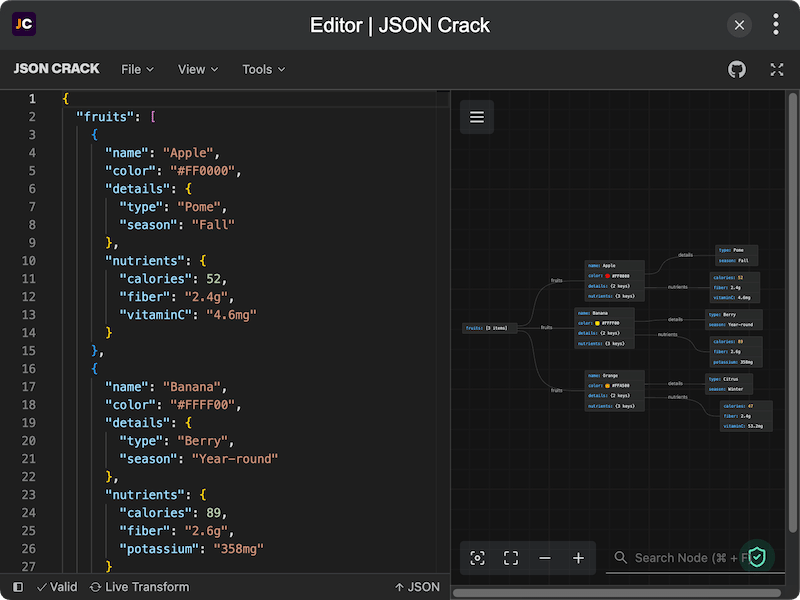
Task: Open the graph hamburger menu
Action: [x=477, y=117]
